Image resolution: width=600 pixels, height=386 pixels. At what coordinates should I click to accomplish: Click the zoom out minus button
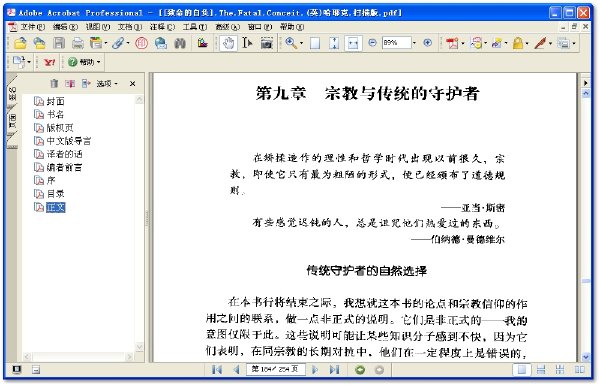tap(372, 43)
